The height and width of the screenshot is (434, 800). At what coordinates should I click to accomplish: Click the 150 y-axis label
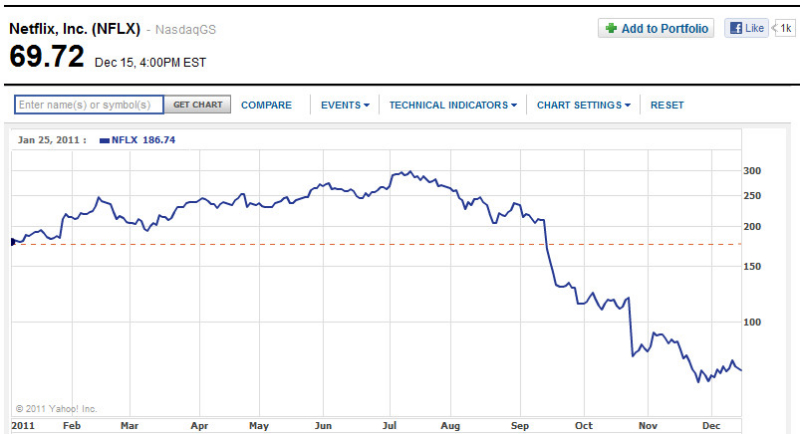[x=752, y=267]
